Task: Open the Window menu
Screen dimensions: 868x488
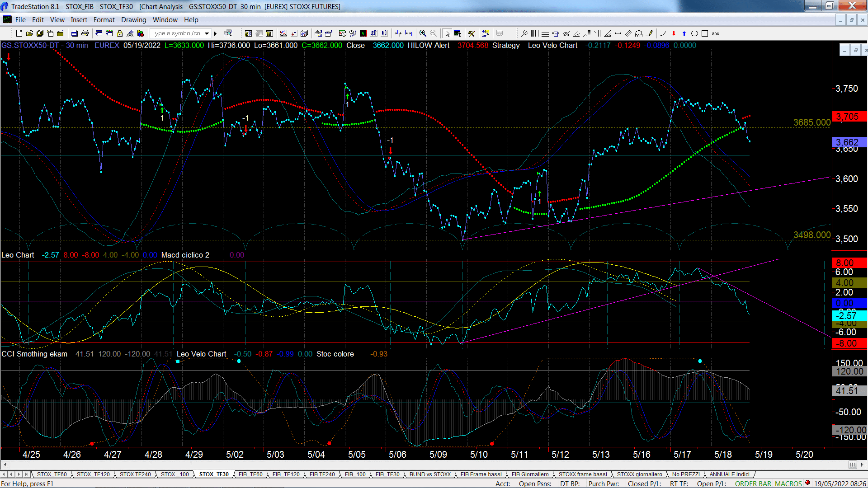Action: pos(165,20)
